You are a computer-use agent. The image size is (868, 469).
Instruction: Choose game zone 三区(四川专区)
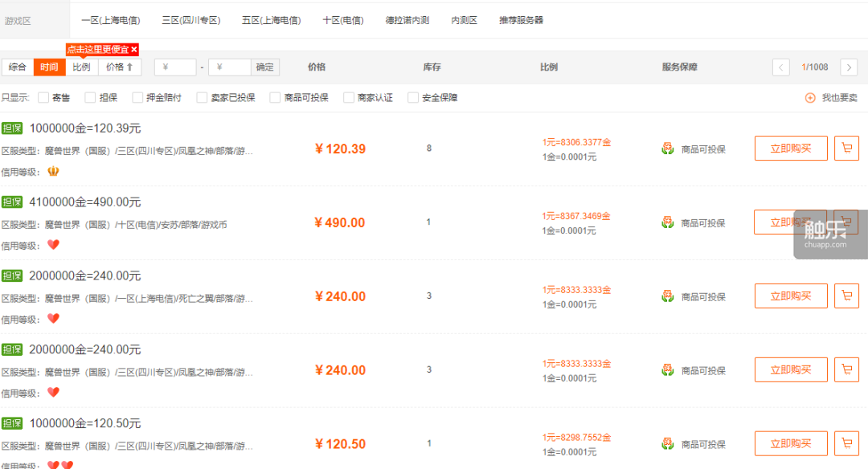pos(191,20)
